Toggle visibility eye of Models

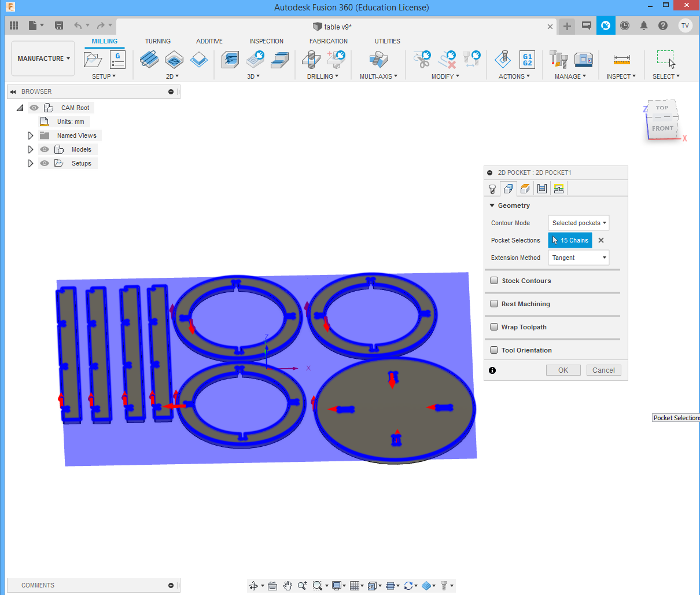pyautogui.click(x=45, y=149)
